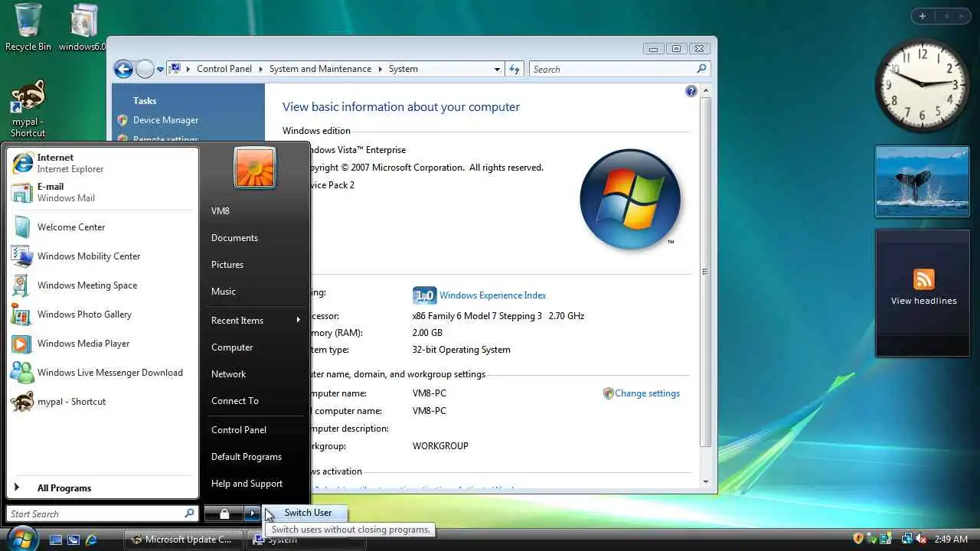
Task: Click the Windows Mobility Center icon
Action: tap(23, 256)
